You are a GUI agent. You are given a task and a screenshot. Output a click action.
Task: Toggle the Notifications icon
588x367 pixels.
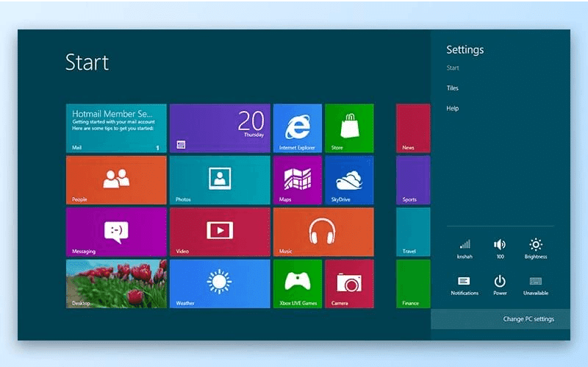tap(465, 285)
